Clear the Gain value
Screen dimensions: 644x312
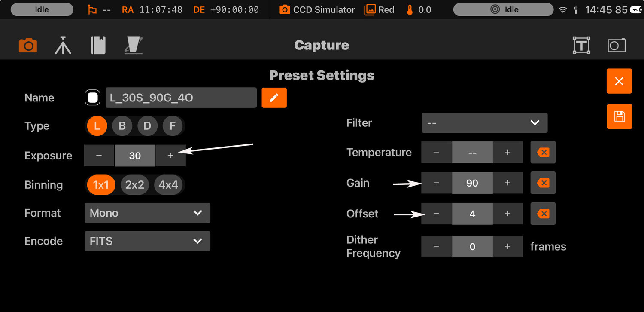pyautogui.click(x=543, y=183)
